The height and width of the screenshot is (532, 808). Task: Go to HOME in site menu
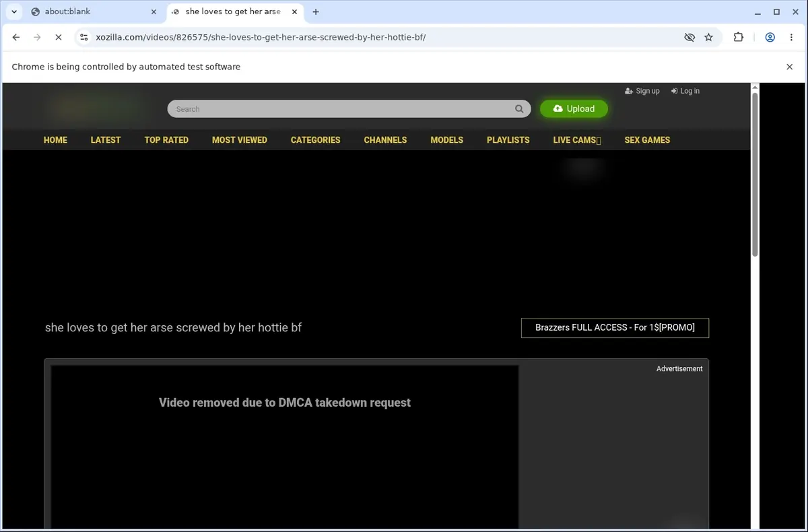point(55,140)
